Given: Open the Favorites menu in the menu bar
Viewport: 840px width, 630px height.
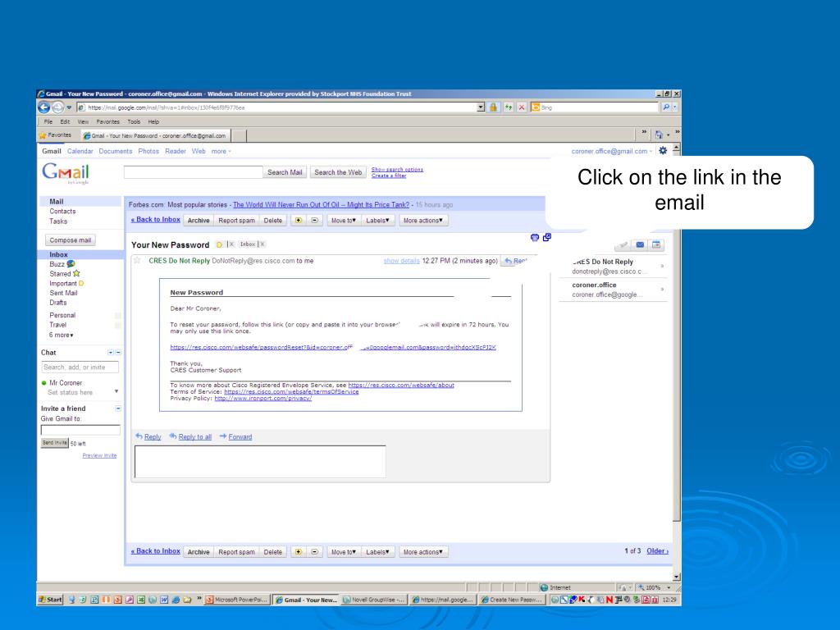Looking at the screenshot, I should (x=107, y=121).
